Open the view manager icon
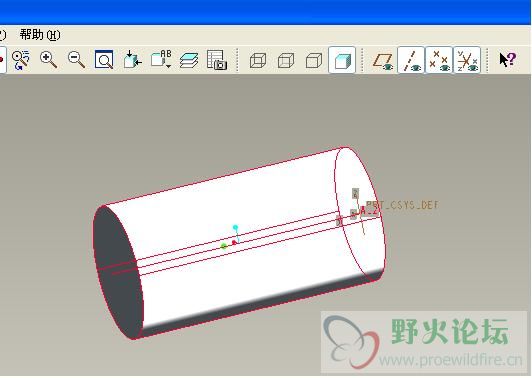This screenshot has width=532, height=378. (x=217, y=60)
